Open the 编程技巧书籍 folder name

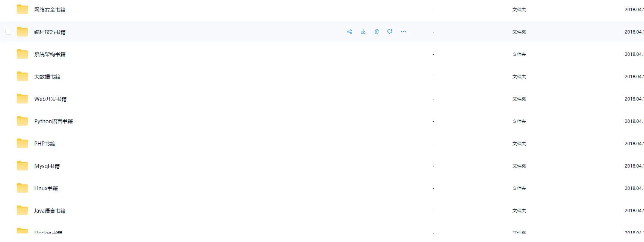point(50,32)
